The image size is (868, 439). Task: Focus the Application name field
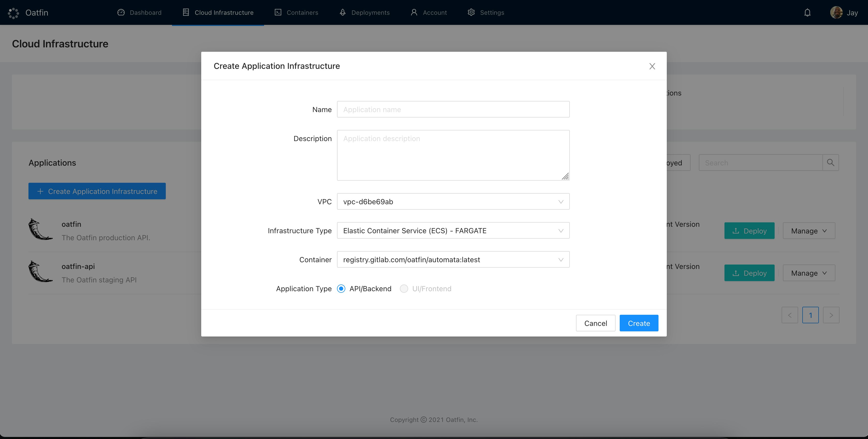tap(453, 109)
